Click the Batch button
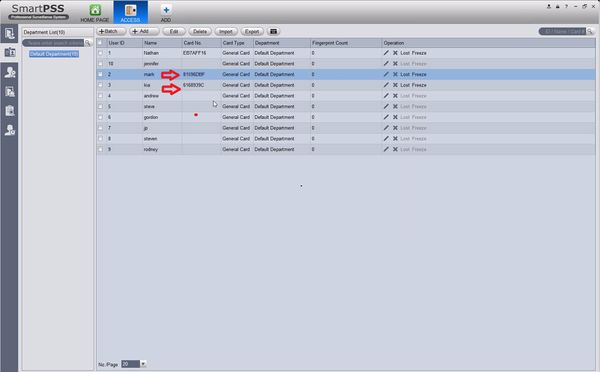 (111, 31)
